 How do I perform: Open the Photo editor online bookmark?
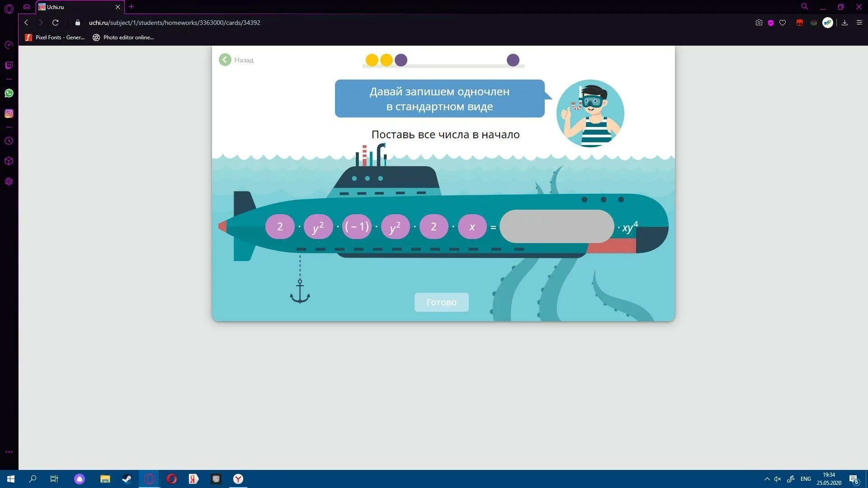point(123,38)
